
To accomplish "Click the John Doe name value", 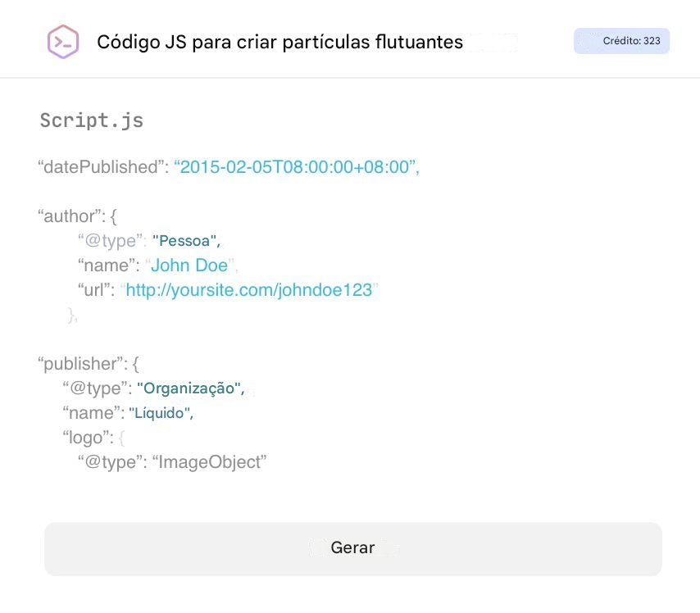I will pos(189,266).
